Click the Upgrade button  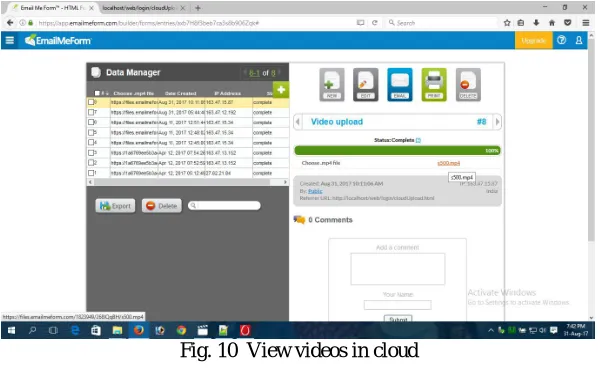click(533, 40)
